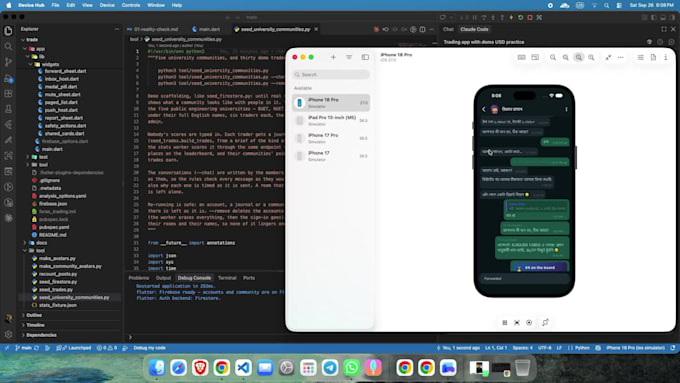Click the three-dots more icon in Device Hub toolbar
Viewport: 680px width, 383px height.
click(621, 57)
